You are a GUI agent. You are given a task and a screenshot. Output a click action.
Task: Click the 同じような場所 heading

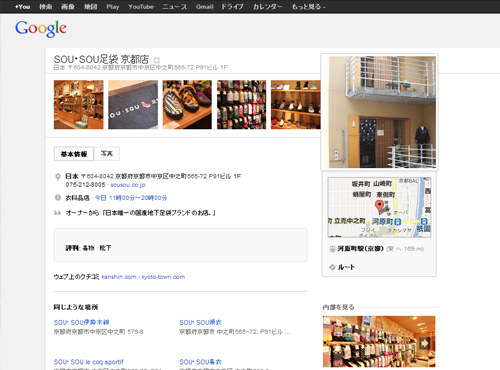pyautogui.click(x=76, y=307)
